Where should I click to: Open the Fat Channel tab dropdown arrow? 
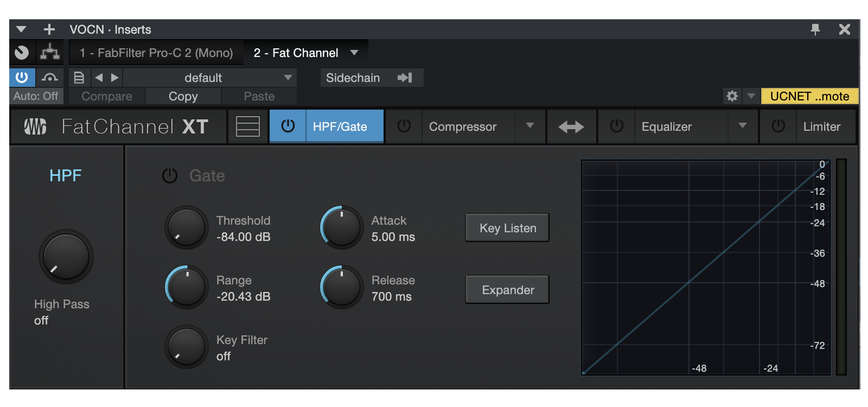pos(354,53)
